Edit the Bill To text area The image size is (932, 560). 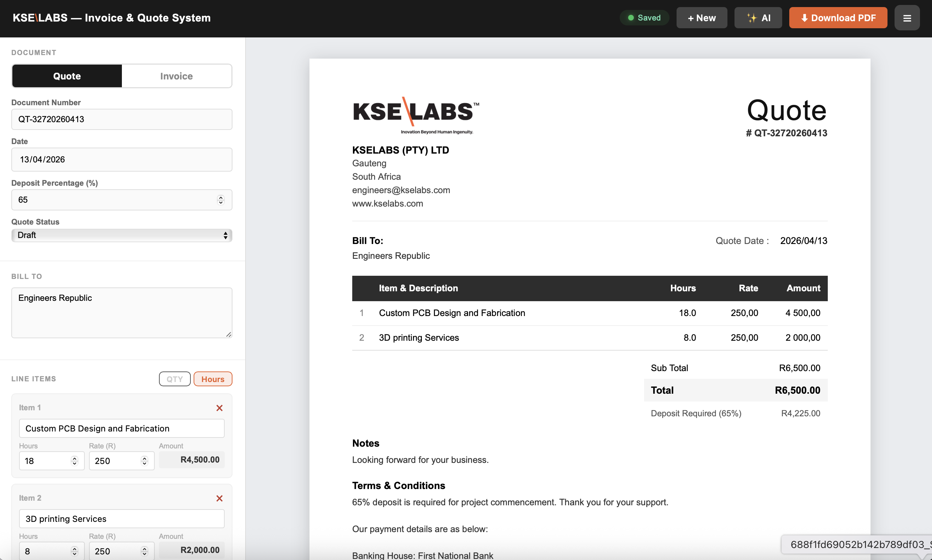point(121,312)
